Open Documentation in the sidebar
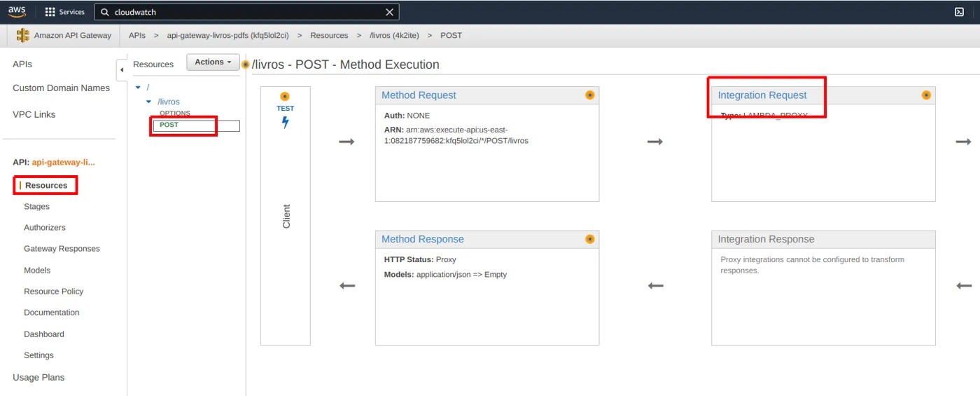 click(x=52, y=313)
